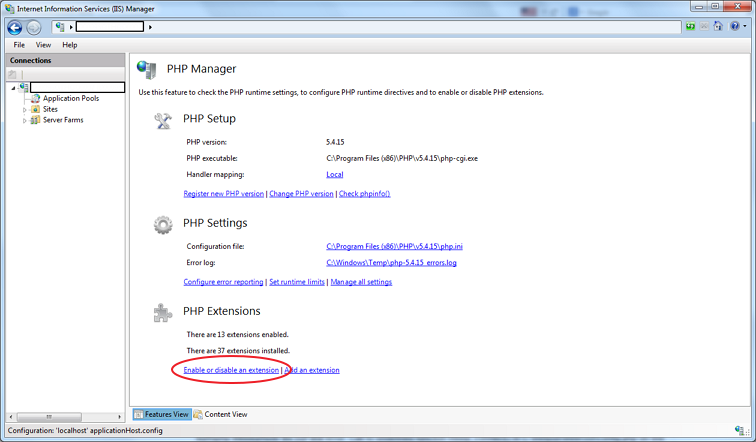This screenshot has height=442, width=756.
Task: Click the Connections scrollbar left arrow
Action: point(12,416)
